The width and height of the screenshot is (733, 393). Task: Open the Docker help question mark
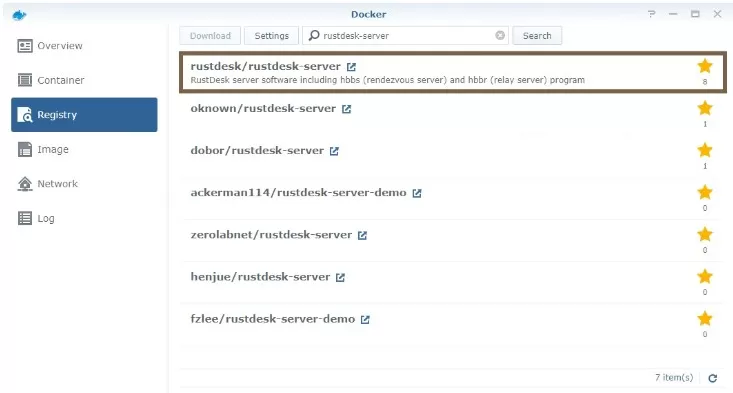(x=651, y=14)
